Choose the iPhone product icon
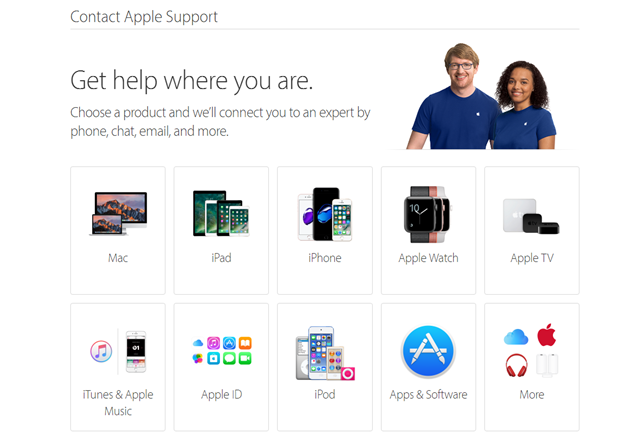Viewport: 640px width, 444px height. (325, 214)
